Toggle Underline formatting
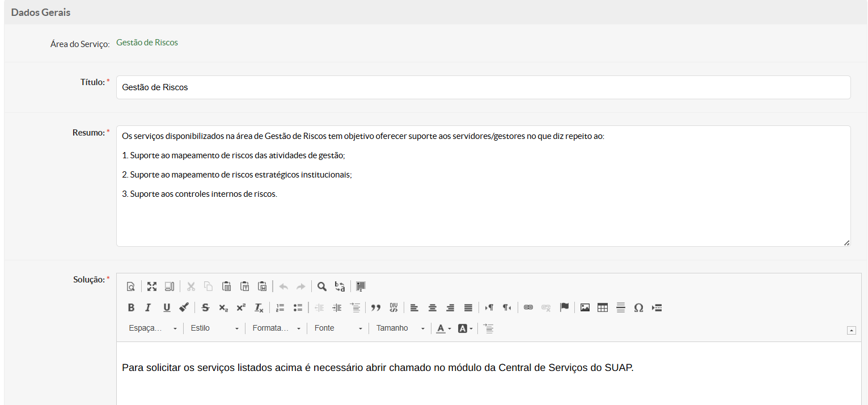Image resolution: width=868 pixels, height=405 pixels. point(167,307)
